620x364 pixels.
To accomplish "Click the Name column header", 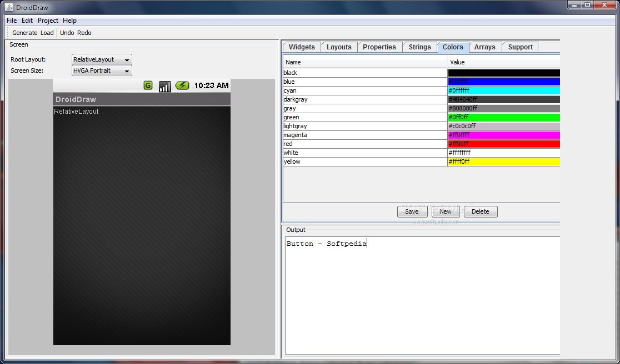I will 365,62.
